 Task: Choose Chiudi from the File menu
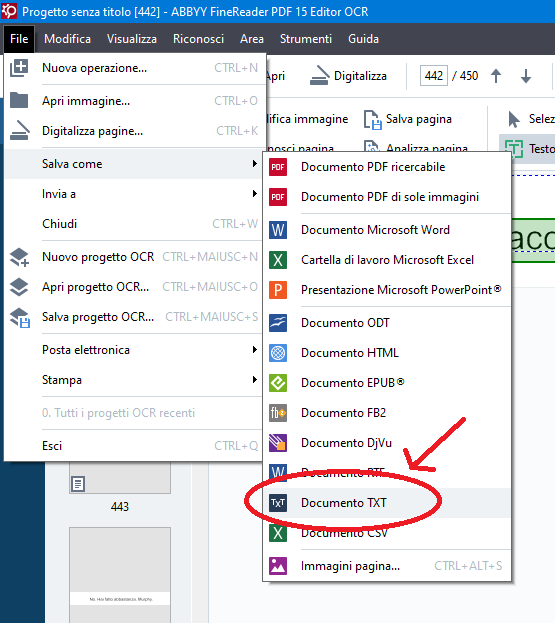point(133,224)
